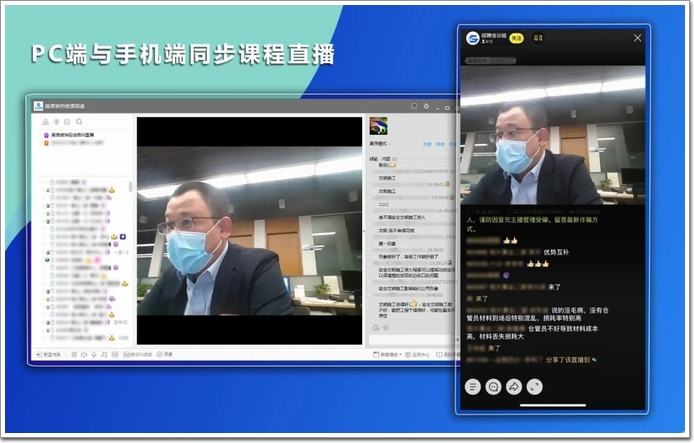Select the Questions tab in chat panel
Image resolution: width=694 pixels, height=443 pixels.
[x=386, y=158]
